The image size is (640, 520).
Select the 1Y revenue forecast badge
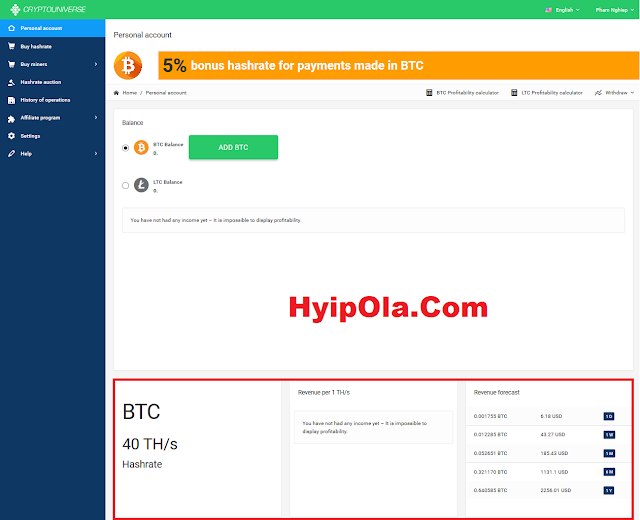click(x=609, y=491)
